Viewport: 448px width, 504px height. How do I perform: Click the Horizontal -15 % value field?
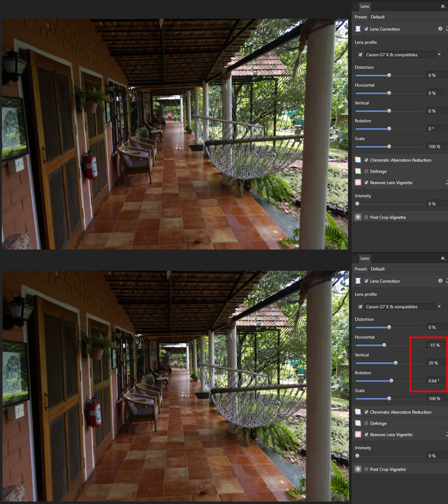pyautogui.click(x=436, y=345)
